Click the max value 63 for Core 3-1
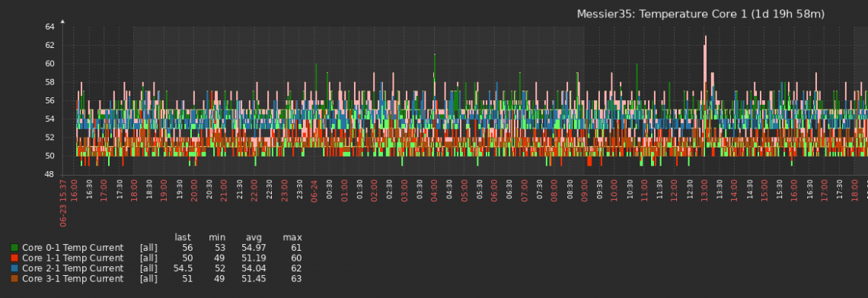This screenshot has height=298, width=868. (x=295, y=279)
